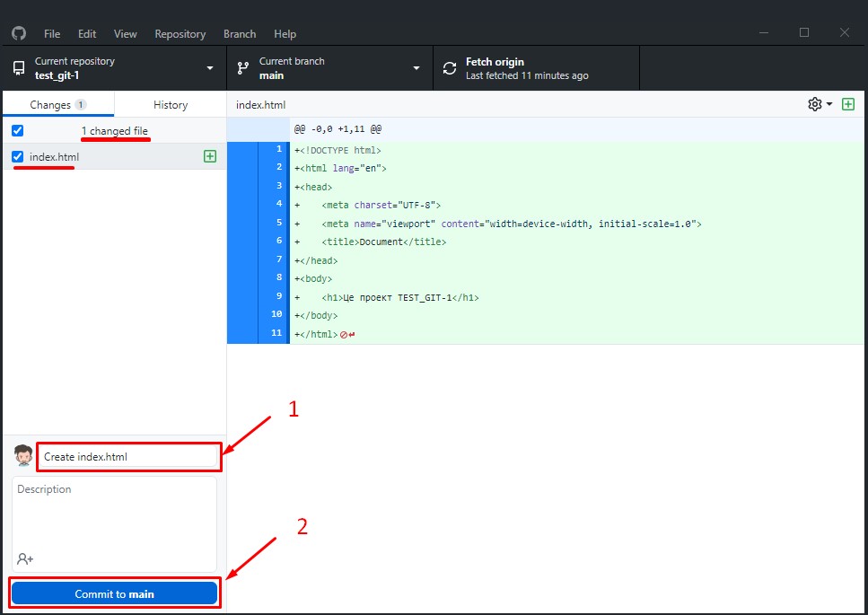Click the meta charset UTF-8 line

[x=578, y=206]
